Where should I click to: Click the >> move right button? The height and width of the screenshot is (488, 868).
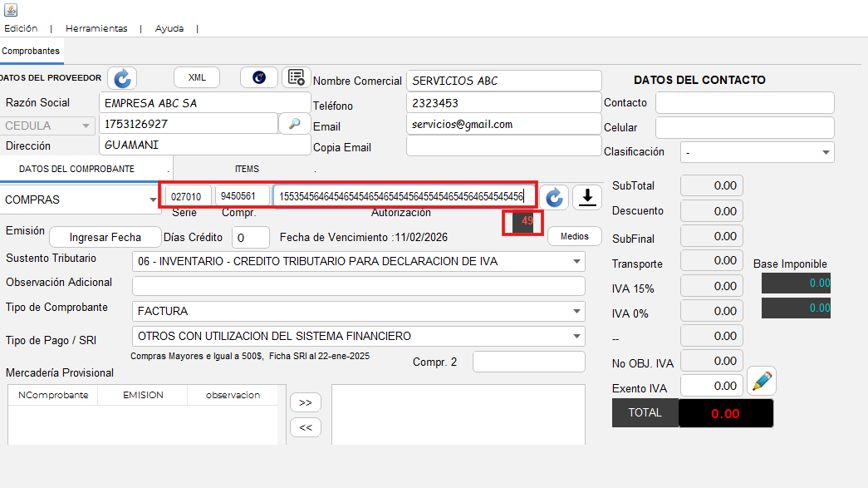(305, 402)
